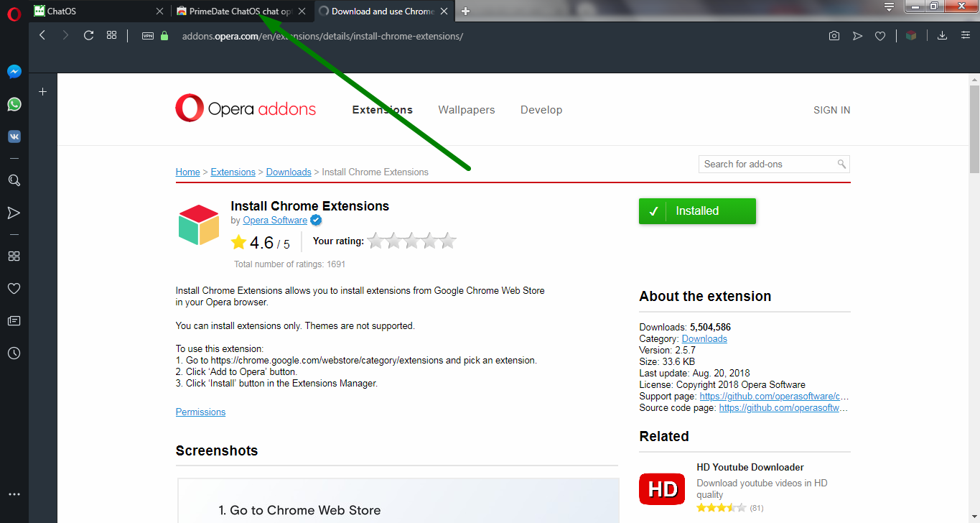Click the search magnifier in add-ons field
This screenshot has height=523, width=980.
pos(842,165)
